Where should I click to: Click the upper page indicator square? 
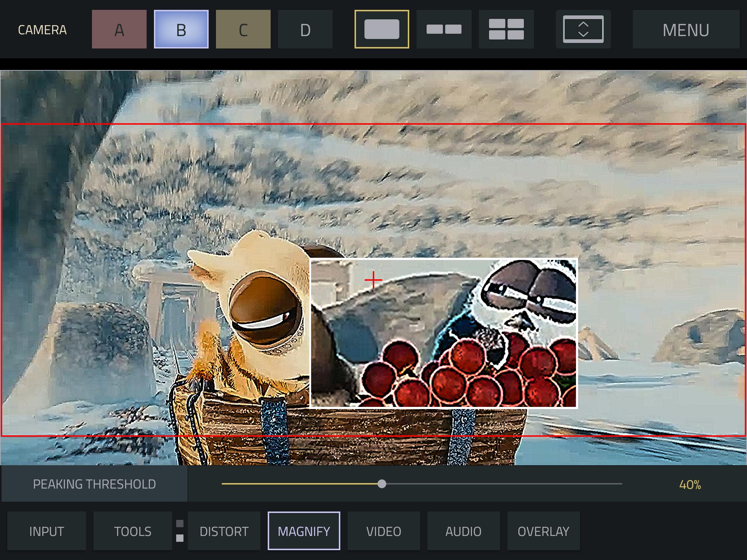click(x=180, y=524)
